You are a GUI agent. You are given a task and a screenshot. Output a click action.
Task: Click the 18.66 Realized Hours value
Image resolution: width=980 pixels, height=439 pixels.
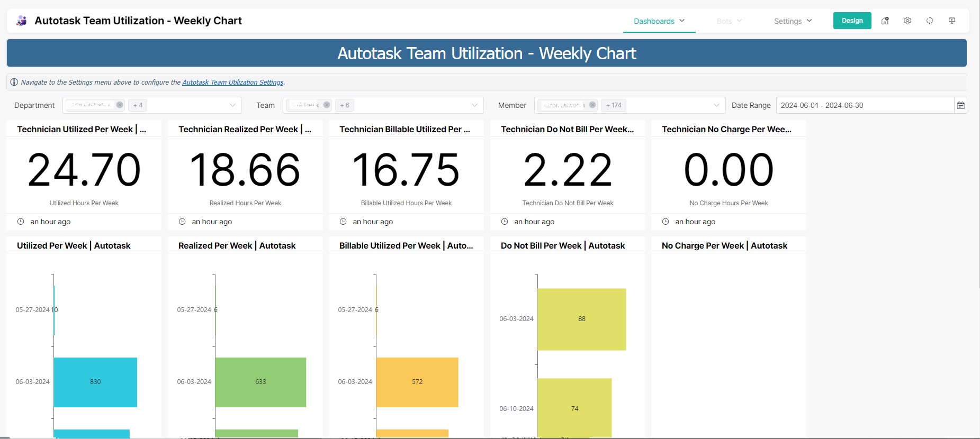tap(245, 170)
